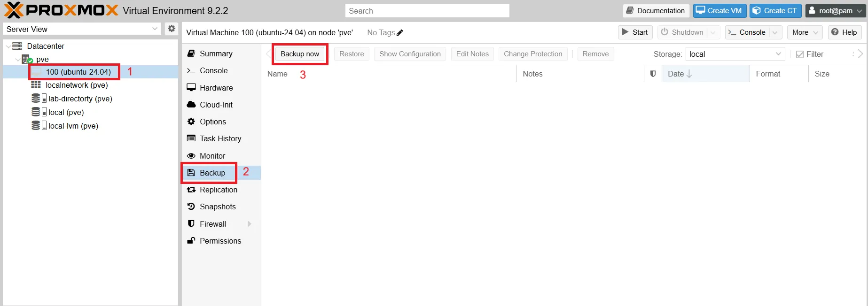
Task: Click the Edit Notes button
Action: (472, 54)
